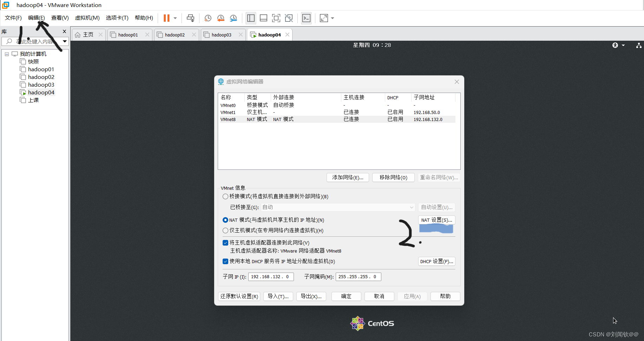Image resolution: width=644 pixels, height=341 pixels.
Task: Collapse the 我的计算机 tree node
Action: tap(7, 54)
